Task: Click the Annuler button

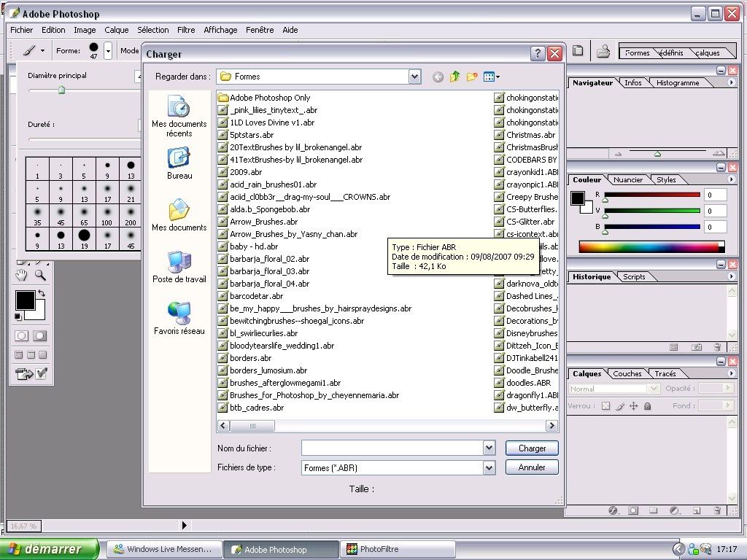Action: 532,467
